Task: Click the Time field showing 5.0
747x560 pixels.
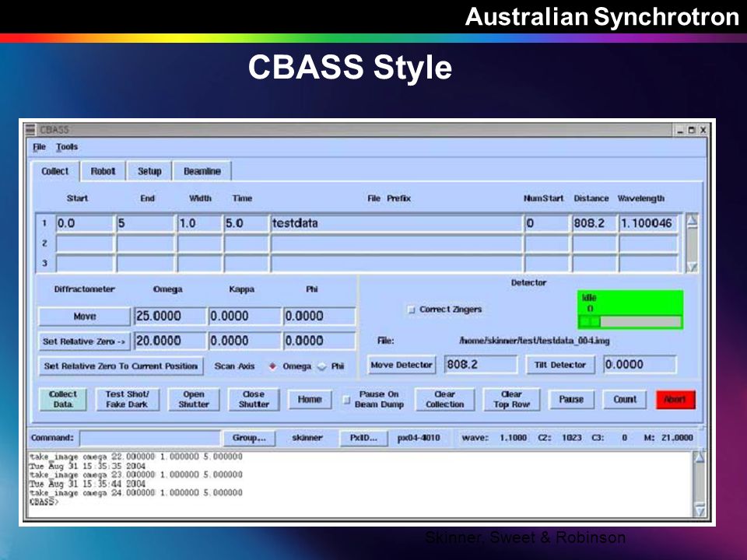Action: [246, 223]
